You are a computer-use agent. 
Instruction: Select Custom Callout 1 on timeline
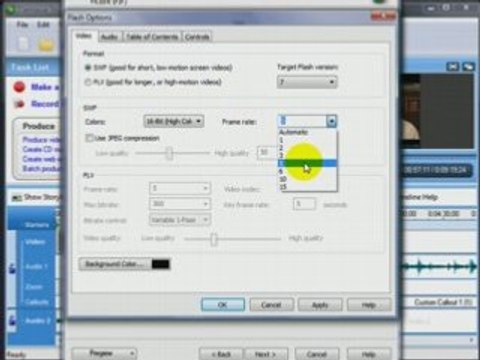[443, 302]
